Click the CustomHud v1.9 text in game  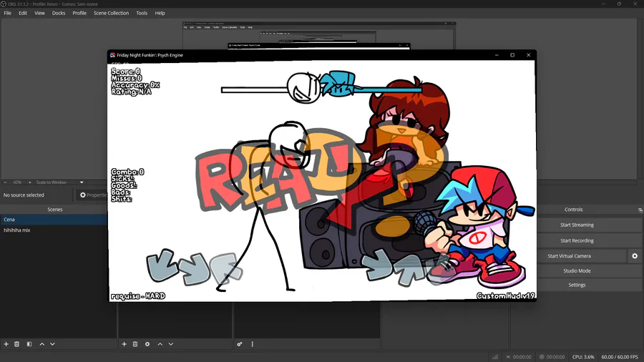(x=506, y=296)
